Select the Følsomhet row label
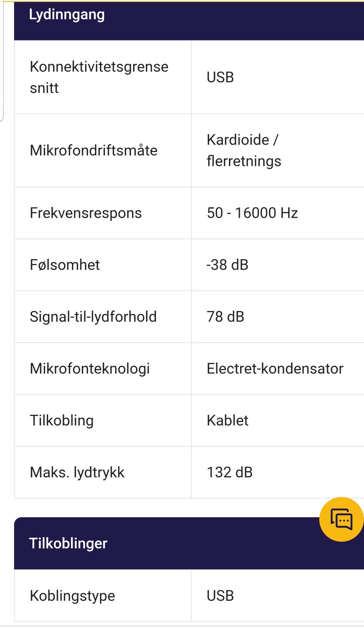364x629 pixels. (65, 265)
